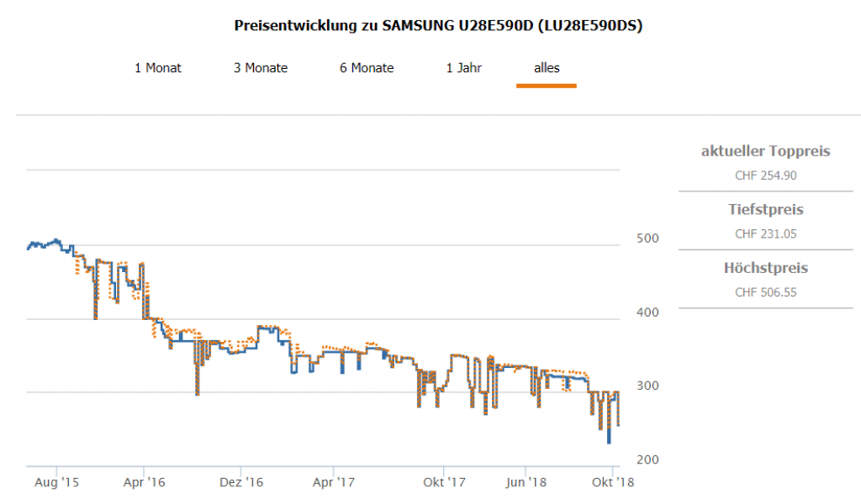Show the 6 Monate price history
This screenshot has width=861, height=504.
pyautogui.click(x=367, y=68)
